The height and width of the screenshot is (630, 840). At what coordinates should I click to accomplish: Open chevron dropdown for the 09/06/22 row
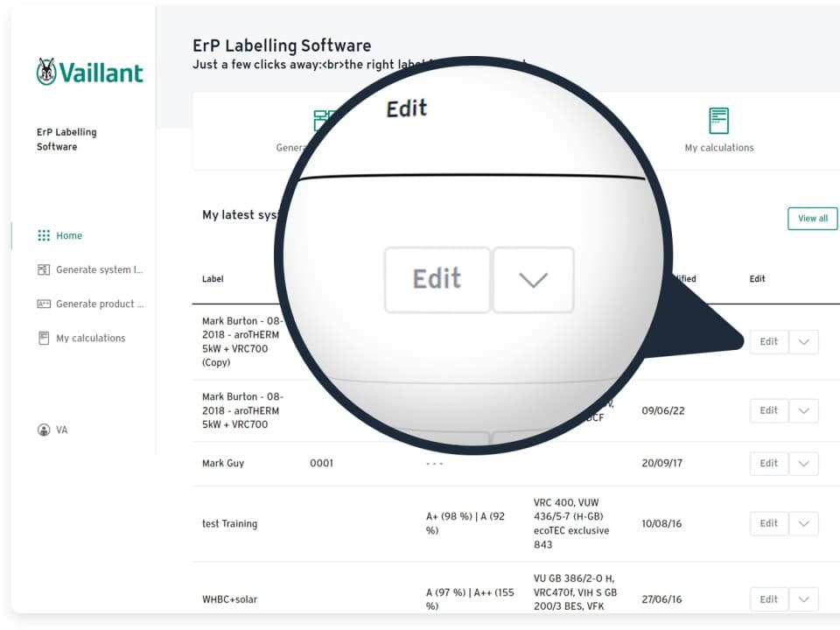pos(803,410)
